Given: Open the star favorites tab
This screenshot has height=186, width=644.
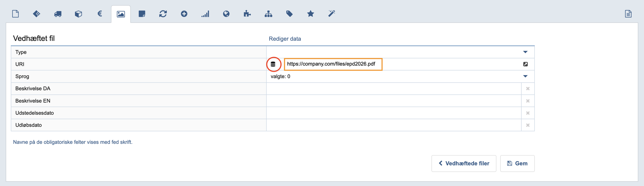Looking at the screenshot, I should [311, 14].
